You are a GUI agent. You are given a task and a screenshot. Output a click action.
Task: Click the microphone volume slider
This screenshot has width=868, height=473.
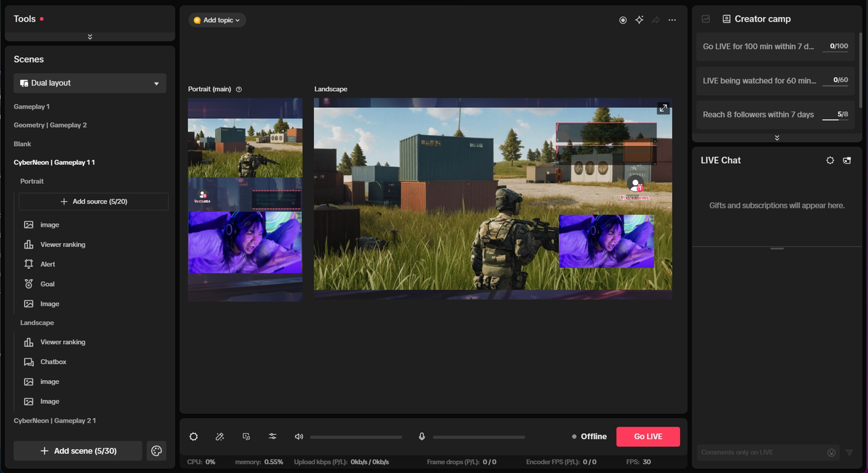479,437
